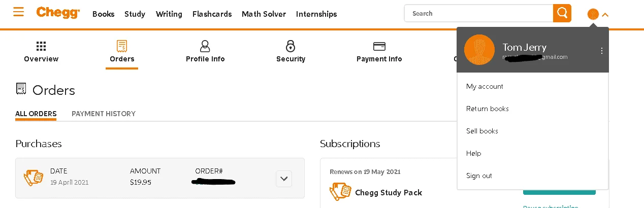Open the Math Solver navigation link

point(264,14)
